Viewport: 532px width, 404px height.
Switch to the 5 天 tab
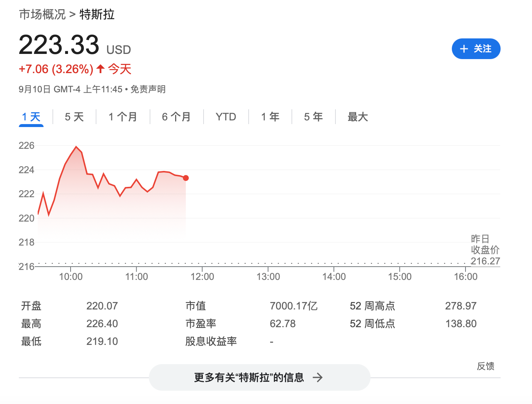tap(74, 117)
